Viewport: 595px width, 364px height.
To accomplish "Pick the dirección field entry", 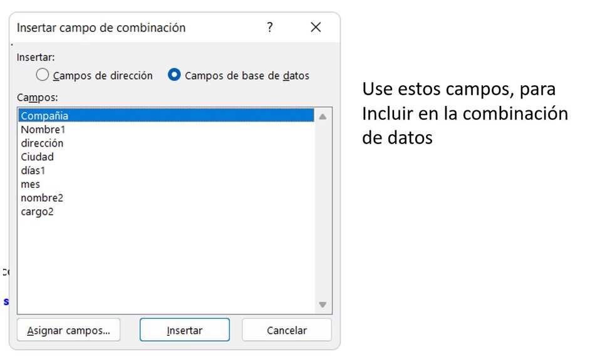I will coord(42,143).
